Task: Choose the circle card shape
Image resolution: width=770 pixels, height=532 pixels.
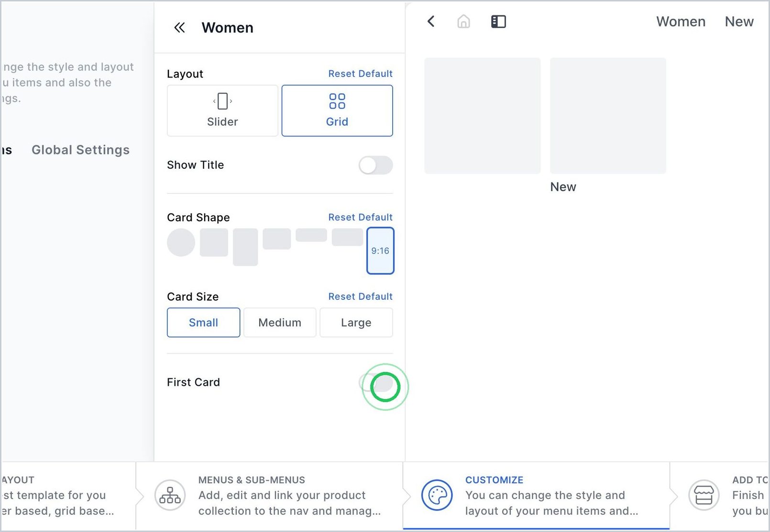Action: click(x=181, y=242)
